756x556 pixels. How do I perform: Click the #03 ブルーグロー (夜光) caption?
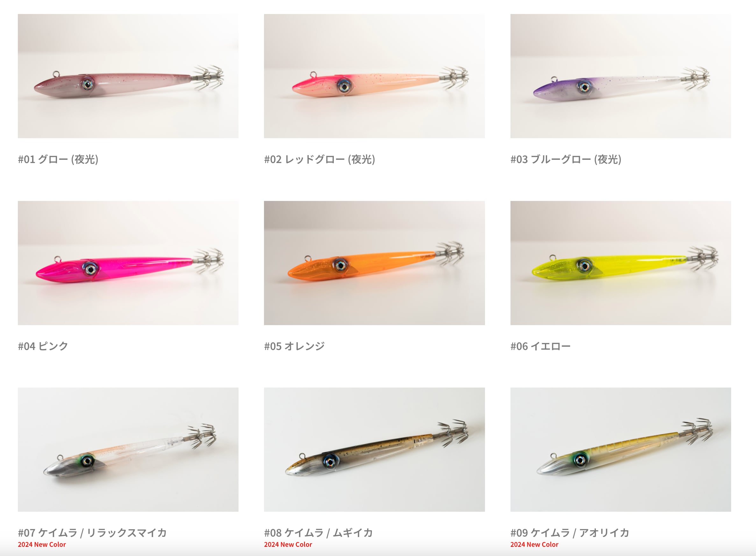pos(566,159)
